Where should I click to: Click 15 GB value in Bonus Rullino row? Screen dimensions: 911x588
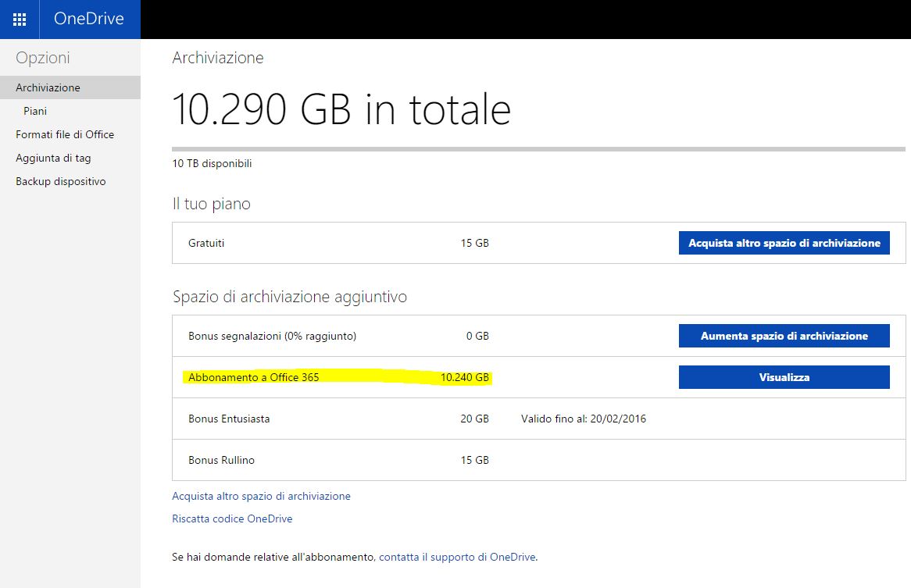pos(475,460)
